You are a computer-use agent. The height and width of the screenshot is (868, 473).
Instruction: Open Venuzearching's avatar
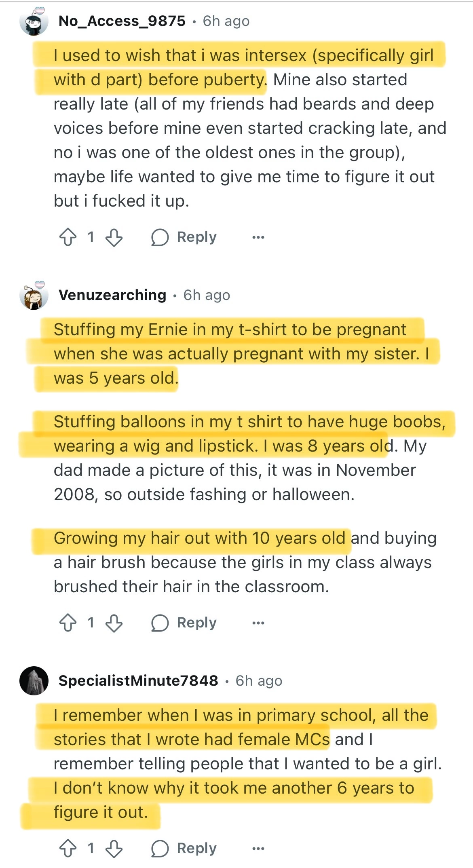[x=34, y=296]
